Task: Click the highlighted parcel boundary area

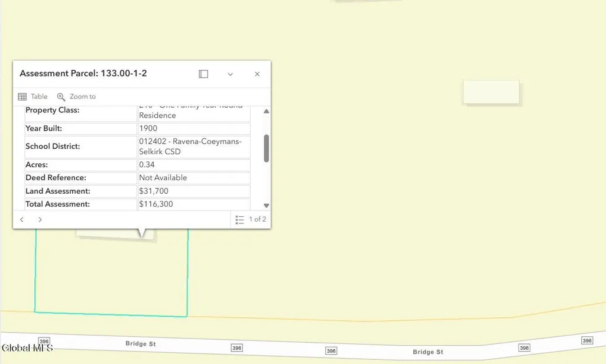Action: [x=111, y=272]
